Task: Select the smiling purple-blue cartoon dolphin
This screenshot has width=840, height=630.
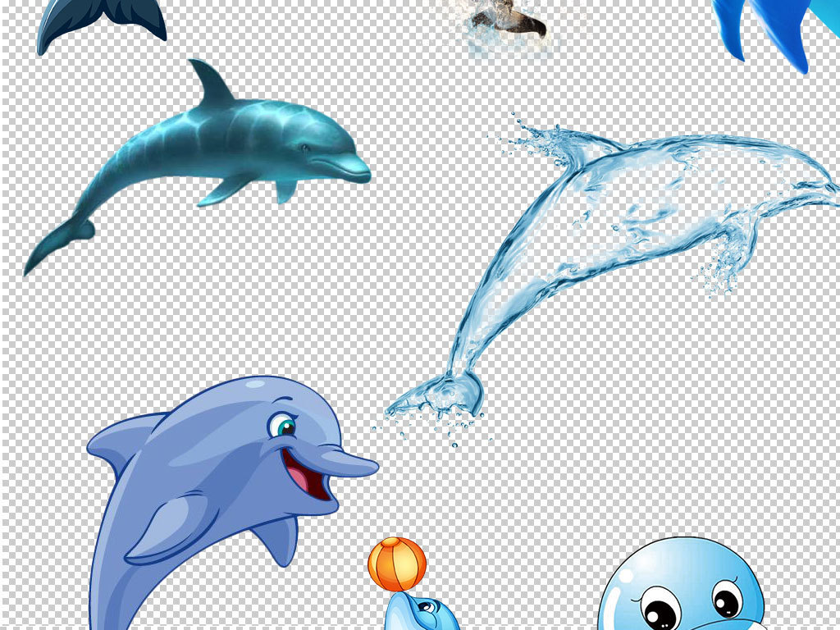Action: (232, 503)
